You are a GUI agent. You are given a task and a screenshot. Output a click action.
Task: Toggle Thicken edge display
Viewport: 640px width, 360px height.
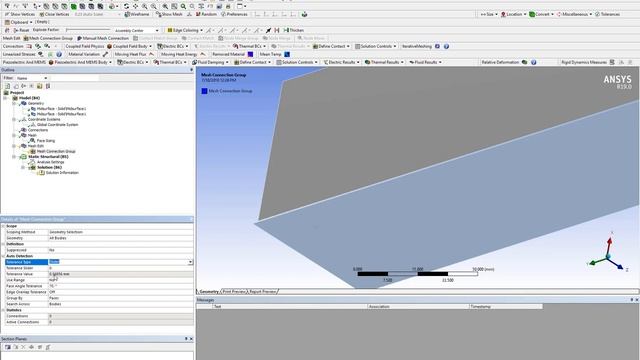point(293,30)
